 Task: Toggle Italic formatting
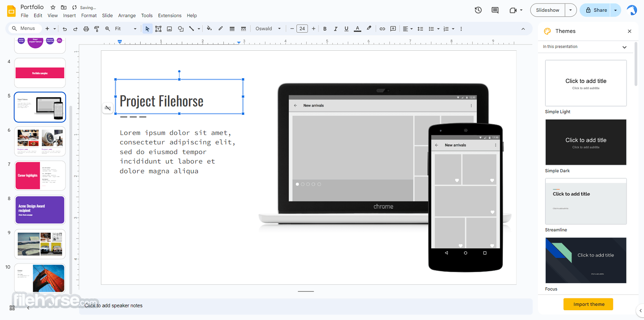click(335, 29)
